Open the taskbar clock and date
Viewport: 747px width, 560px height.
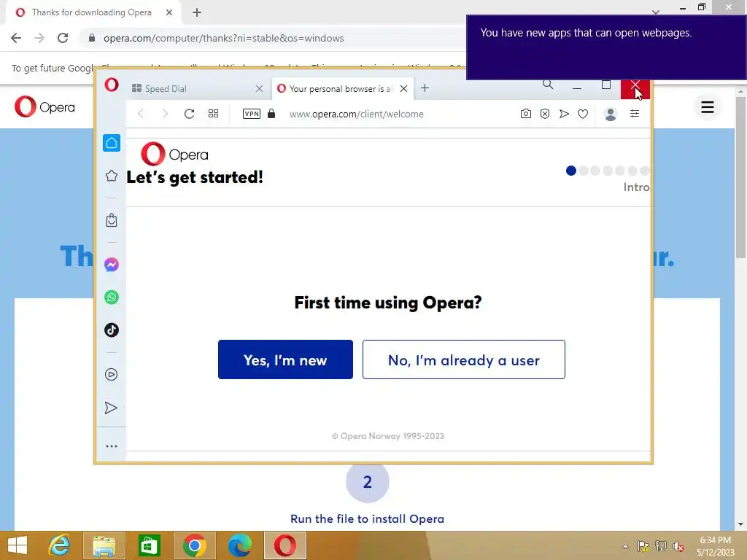point(716,546)
